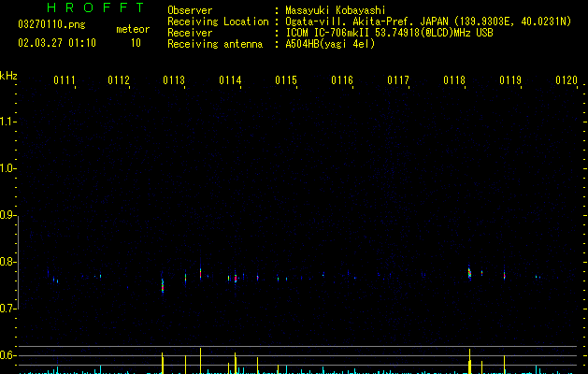Click the A504HB(yagi 4el) antenna text
Screen dimensions: 588x374
pyautogui.click(x=330, y=44)
